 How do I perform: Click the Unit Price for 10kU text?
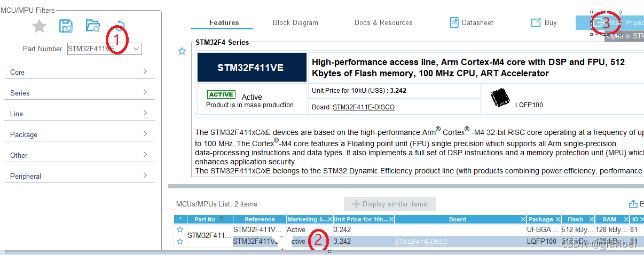click(x=359, y=91)
